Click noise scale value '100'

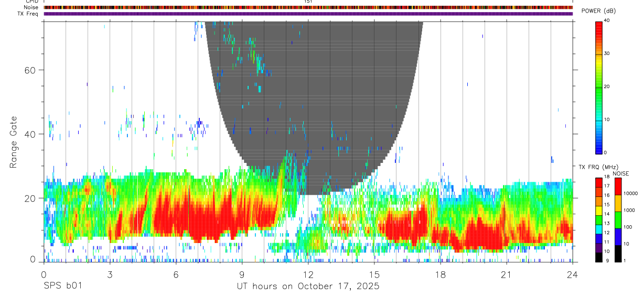(628, 227)
